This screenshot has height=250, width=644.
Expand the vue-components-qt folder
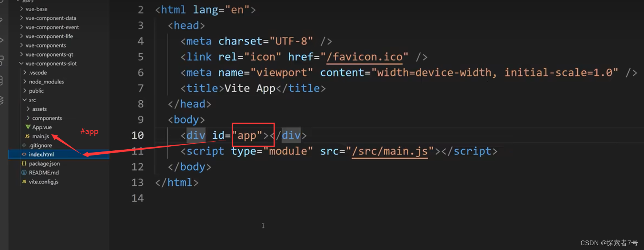(x=49, y=54)
